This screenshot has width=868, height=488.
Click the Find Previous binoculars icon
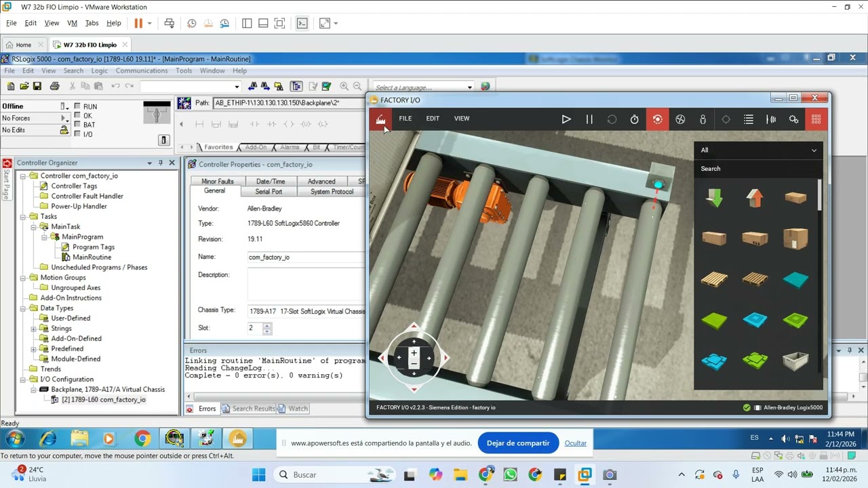[253, 86]
